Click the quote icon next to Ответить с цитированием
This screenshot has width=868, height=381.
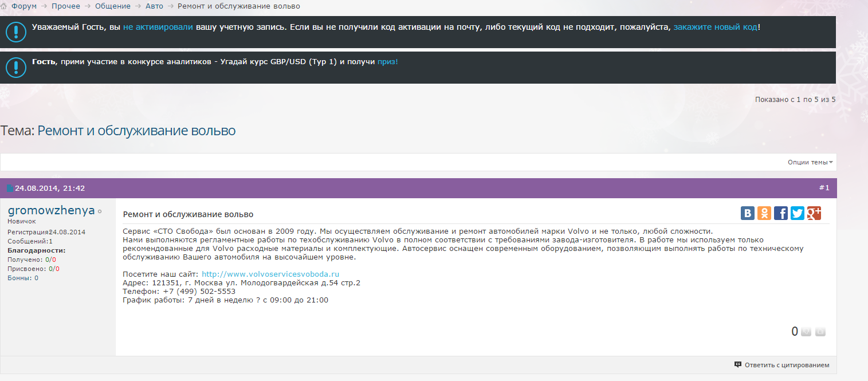coord(738,364)
